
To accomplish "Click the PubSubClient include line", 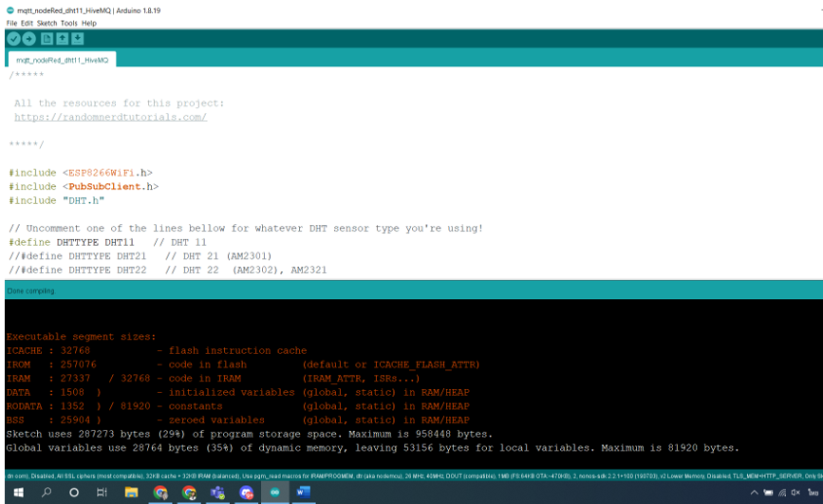I will click(x=84, y=186).
